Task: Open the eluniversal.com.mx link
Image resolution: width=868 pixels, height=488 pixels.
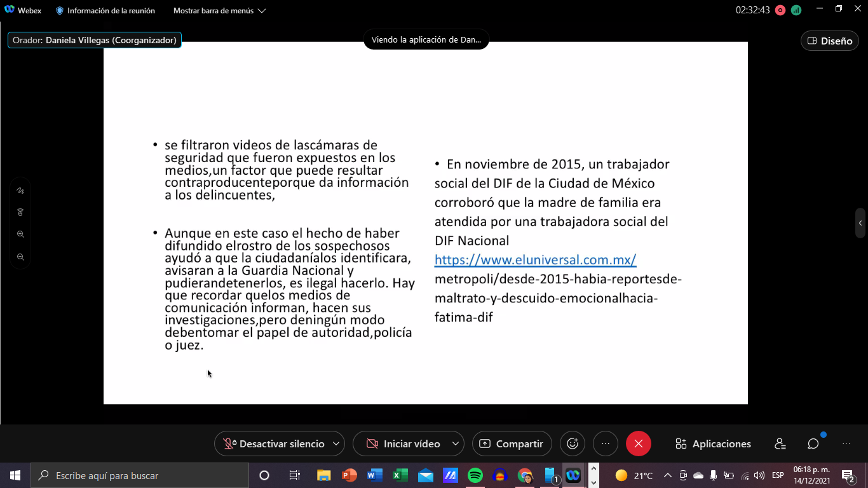Action: (535, 259)
